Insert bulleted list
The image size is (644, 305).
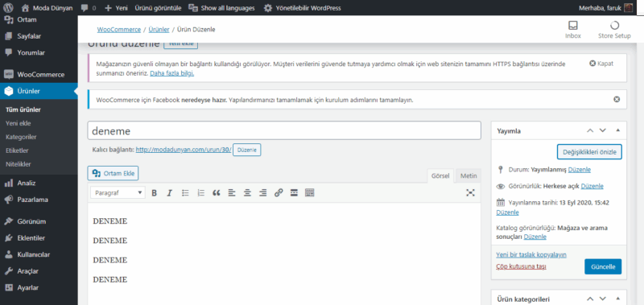click(x=185, y=192)
